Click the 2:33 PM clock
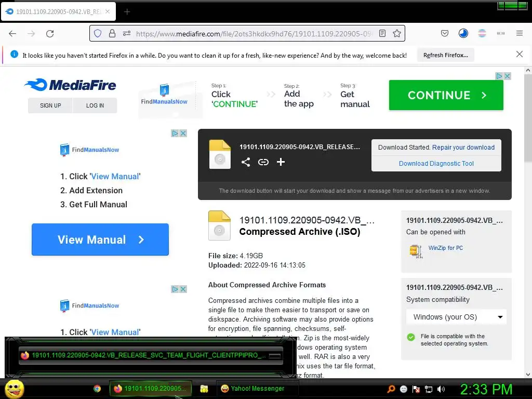 [x=486, y=389]
